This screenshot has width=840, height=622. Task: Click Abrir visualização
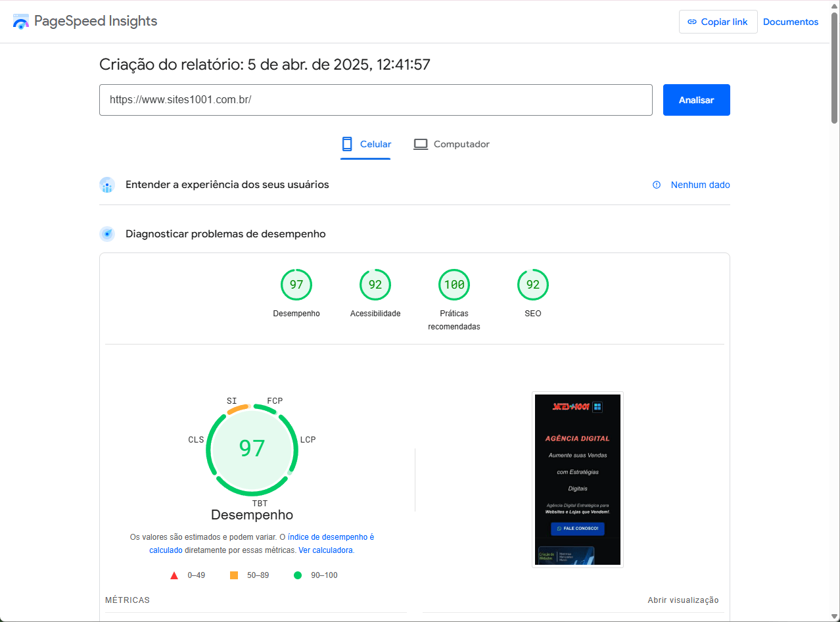(x=683, y=600)
